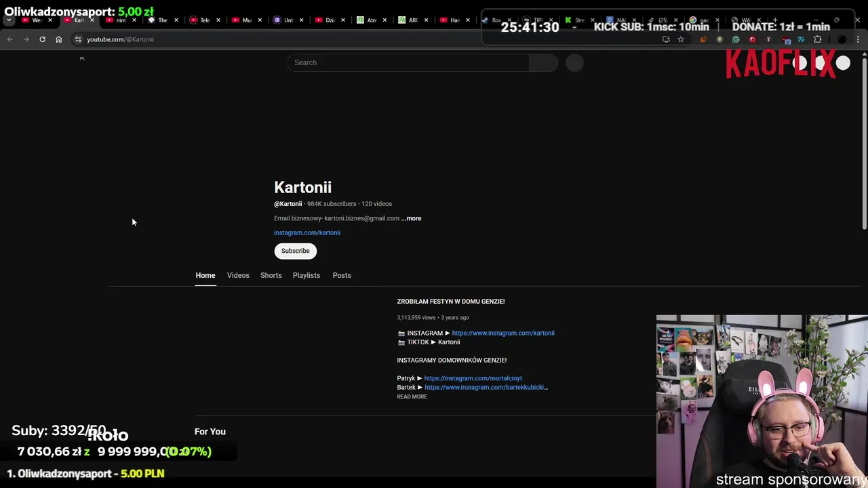This screenshot has width=868, height=488.
Task: Click the '120 videos' text
Action: [376, 204]
